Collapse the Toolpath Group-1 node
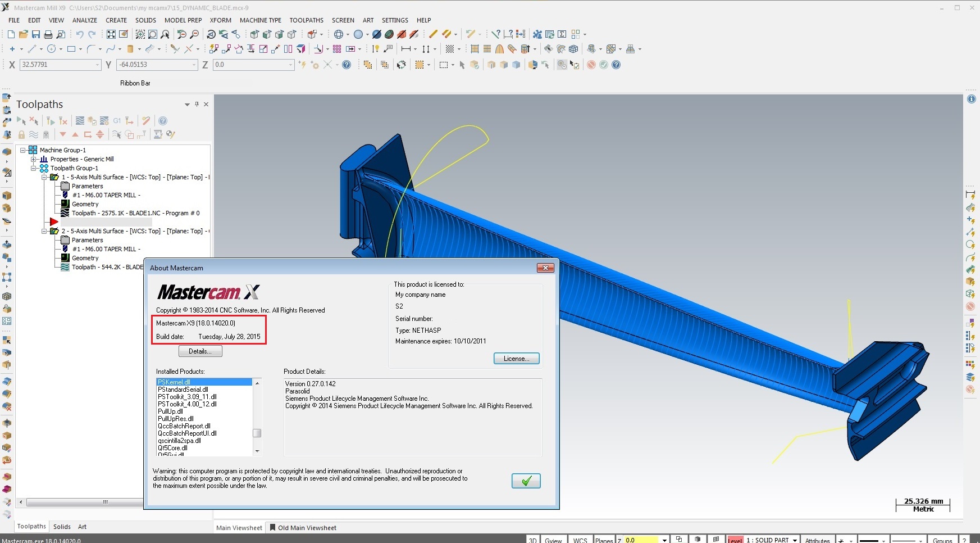The image size is (980, 543). (34, 168)
